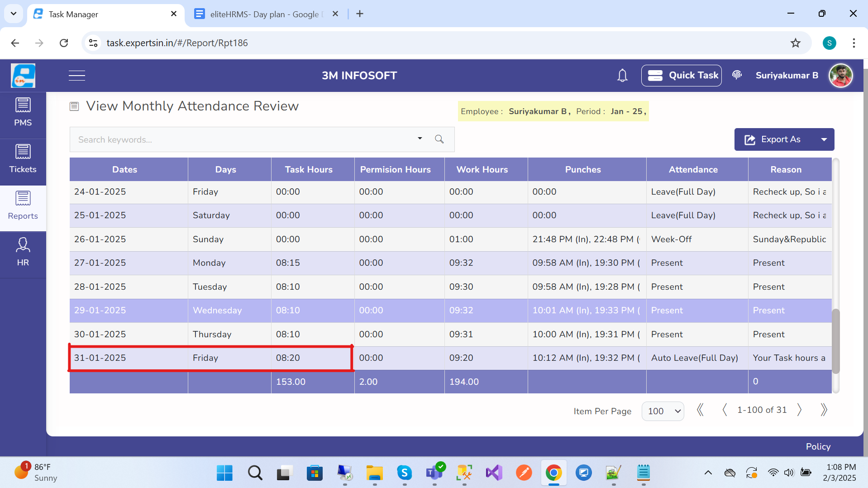
Task: Expand the search keywords dropdown arrow
Action: point(420,139)
